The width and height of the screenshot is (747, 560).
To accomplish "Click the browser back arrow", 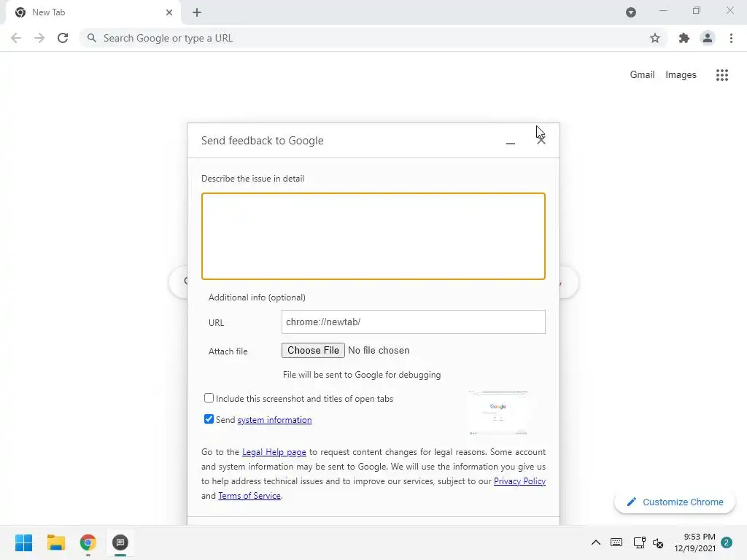I will [16, 38].
